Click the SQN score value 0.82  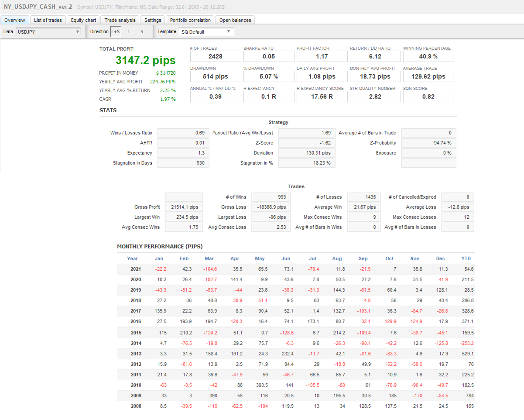[x=428, y=96]
